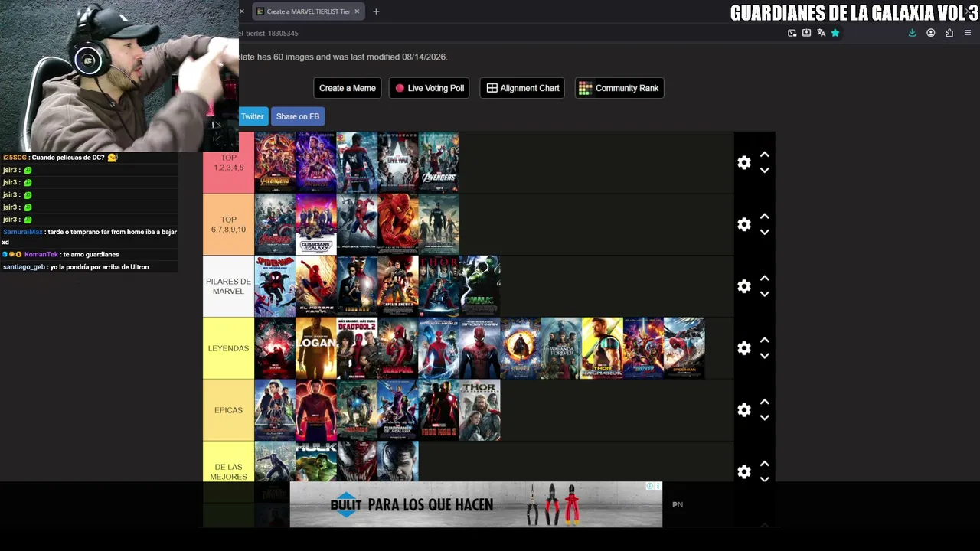Viewport: 980px width, 551px height.
Task: Click the Logan poster
Action: point(316,348)
